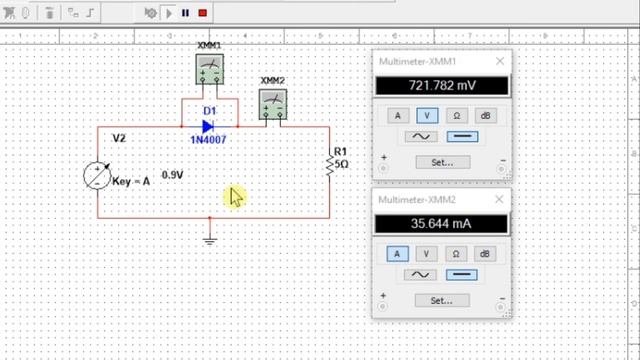Set XMM2 to DC straight-line signal mode

click(462, 274)
